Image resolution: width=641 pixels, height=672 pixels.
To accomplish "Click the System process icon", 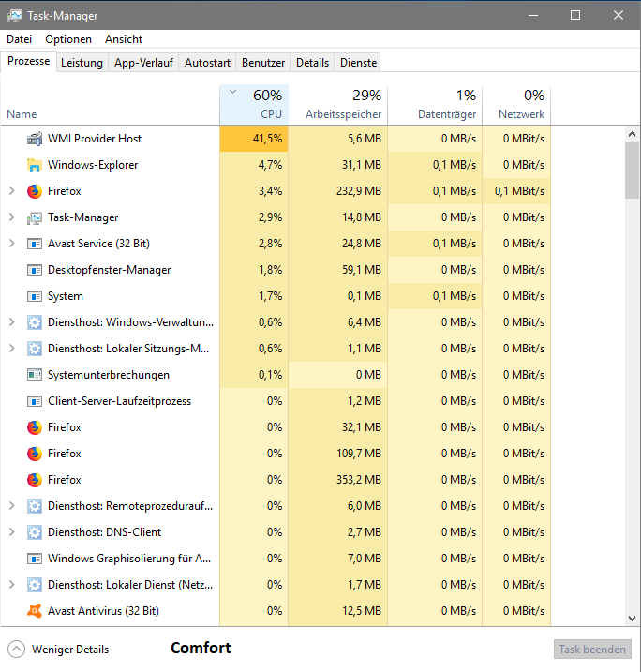I will (x=35, y=296).
